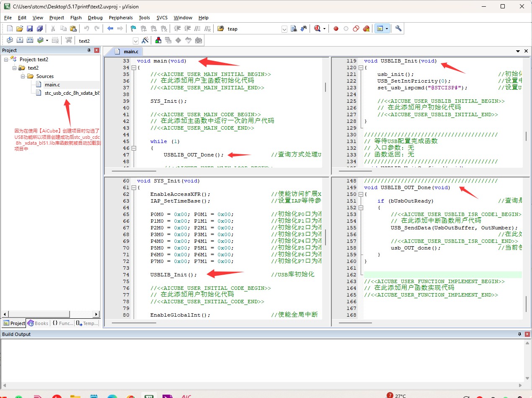532x398 pixels.
Task: Click the Paste clipboard icon
Action: tap(73, 29)
